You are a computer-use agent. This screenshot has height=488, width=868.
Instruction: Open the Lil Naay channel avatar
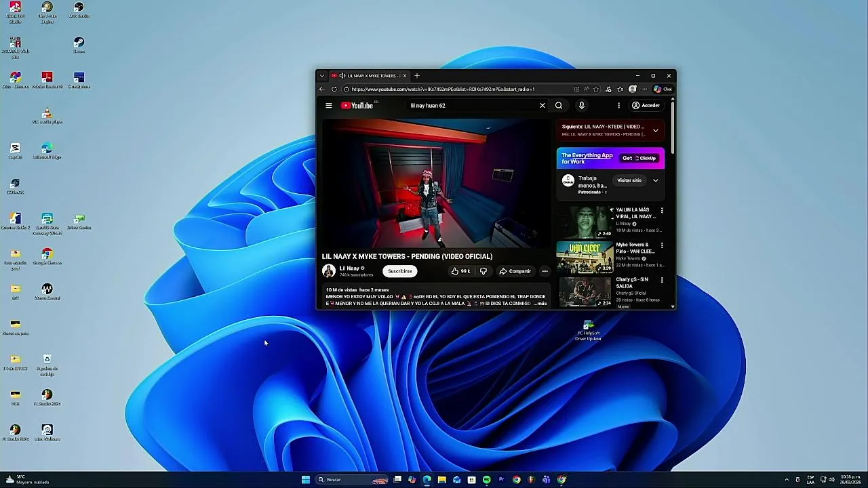[329, 271]
